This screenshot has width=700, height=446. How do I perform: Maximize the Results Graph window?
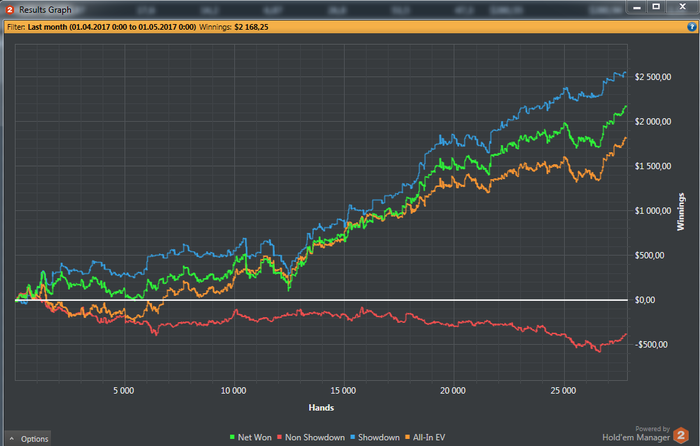pos(656,7)
